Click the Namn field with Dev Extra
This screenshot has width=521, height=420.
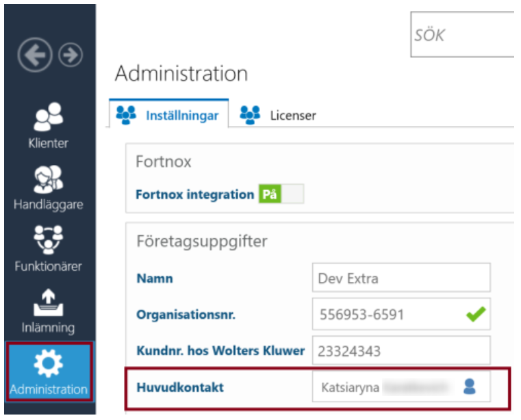pyautogui.click(x=401, y=278)
